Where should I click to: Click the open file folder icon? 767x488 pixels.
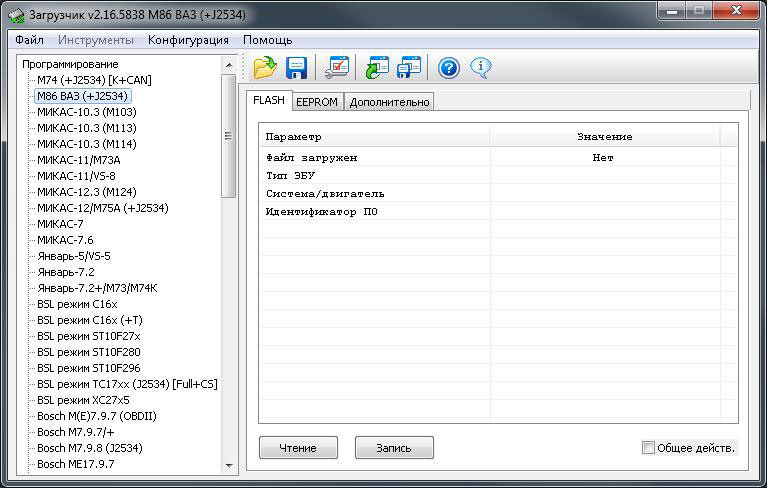click(265, 67)
